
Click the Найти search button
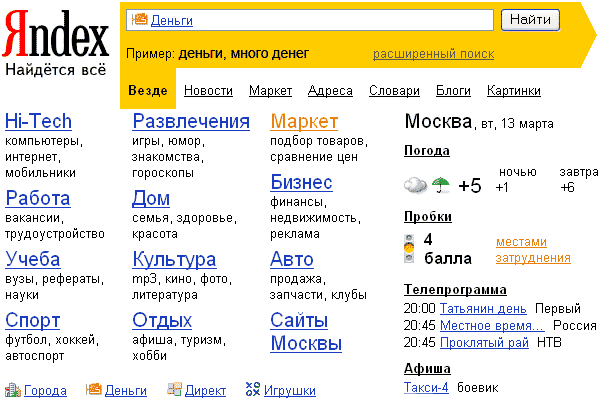pyautogui.click(x=530, y=20)
